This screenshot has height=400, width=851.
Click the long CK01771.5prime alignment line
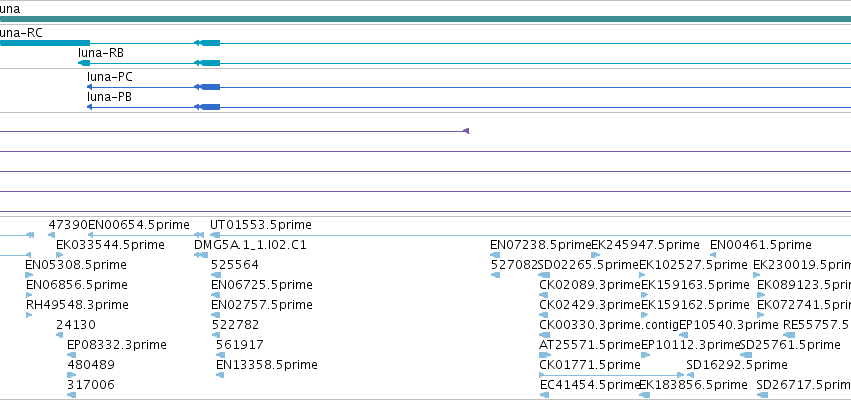tap(612, 374)
